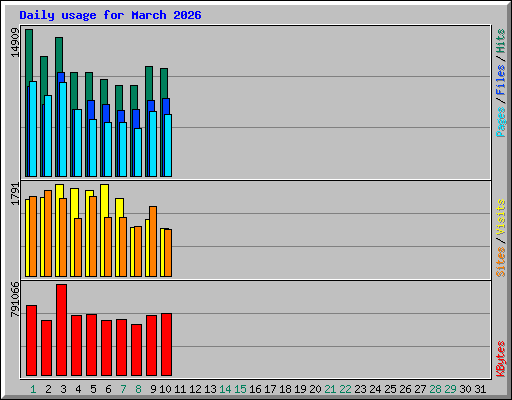Click the red KBytes bar for day 6
The image size is (512, 400).
click(106, 348)
